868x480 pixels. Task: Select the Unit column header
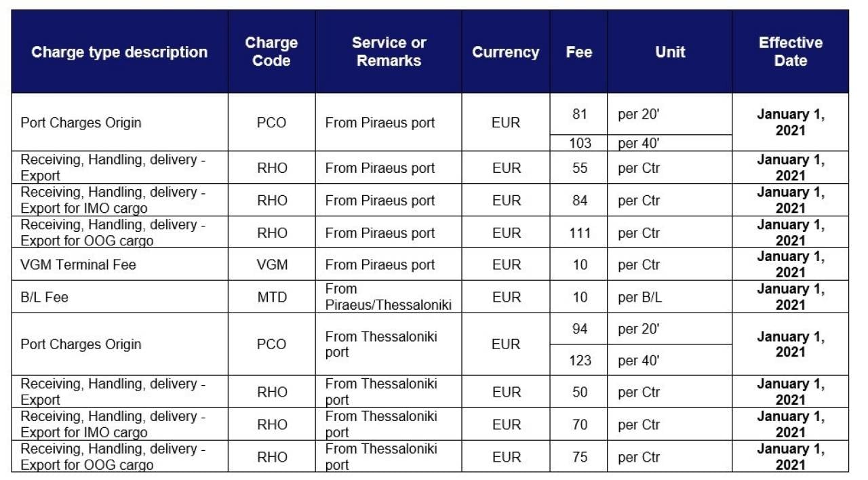tap(670, 52)
